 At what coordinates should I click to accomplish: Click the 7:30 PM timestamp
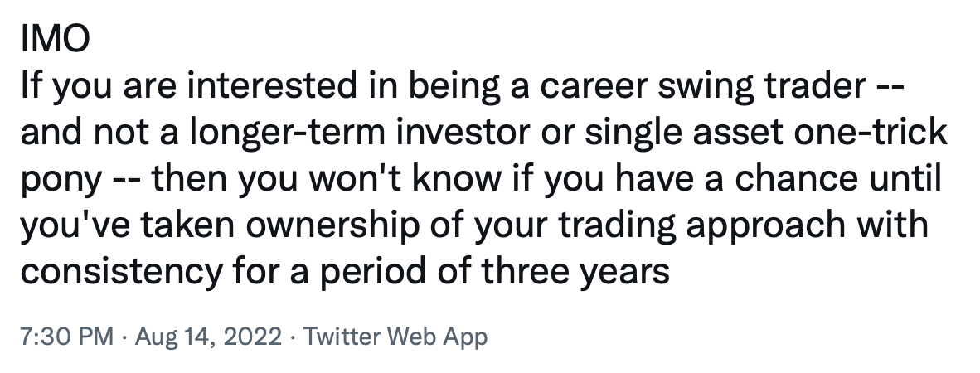click(67, 337)
